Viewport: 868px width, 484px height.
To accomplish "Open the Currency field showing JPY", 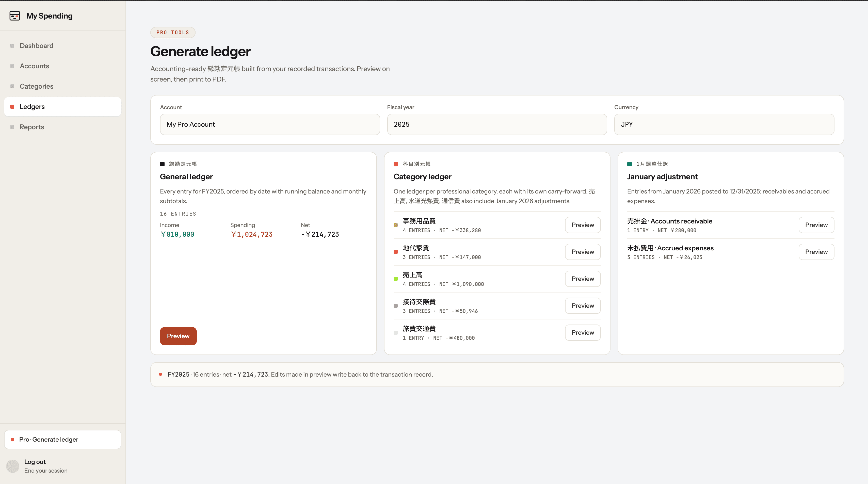I will point(724,124).
